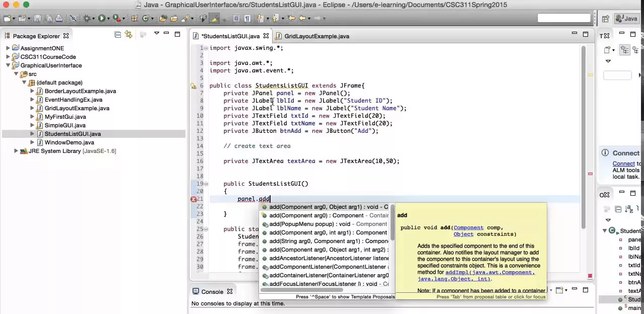The width and height of the screenshot is (644, 314).
Task: Expand the CSC311CourseCode project
Action: click(x=8, y=57)
